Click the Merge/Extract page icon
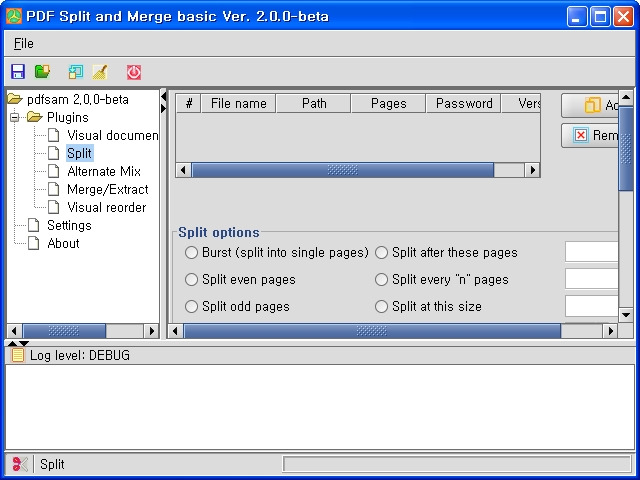 [x=53, y=189]
